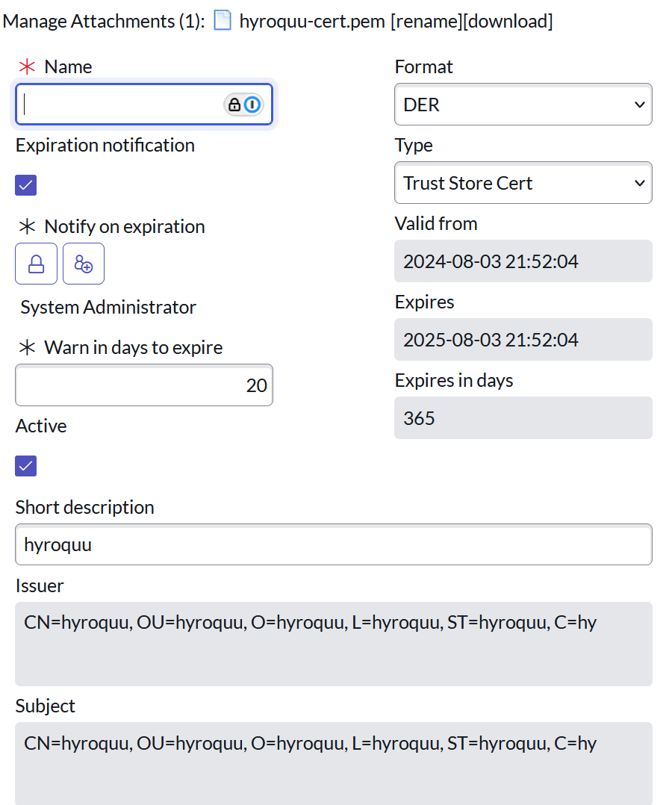The image size is (672, 805).
Task: Click the hyroquu-cert.pem file icon
Action: point(222,21)
